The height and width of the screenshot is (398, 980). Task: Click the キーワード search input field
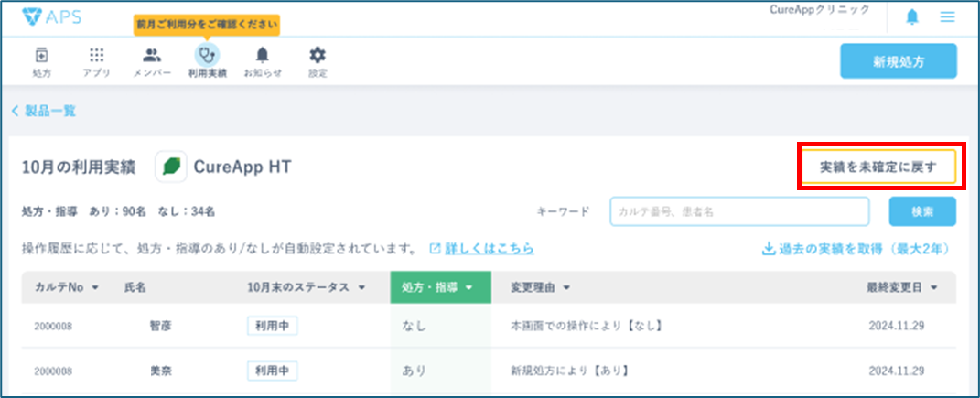[x=739, y=211]
